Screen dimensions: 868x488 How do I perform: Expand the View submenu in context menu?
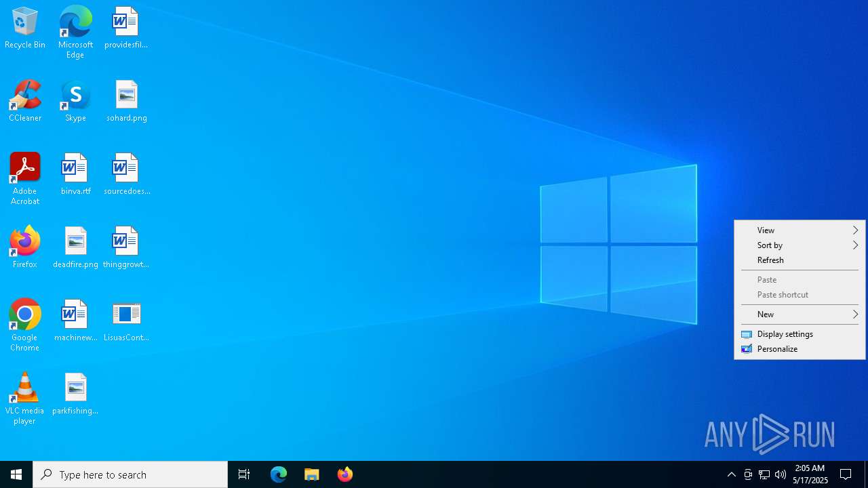tap(800, 230)
